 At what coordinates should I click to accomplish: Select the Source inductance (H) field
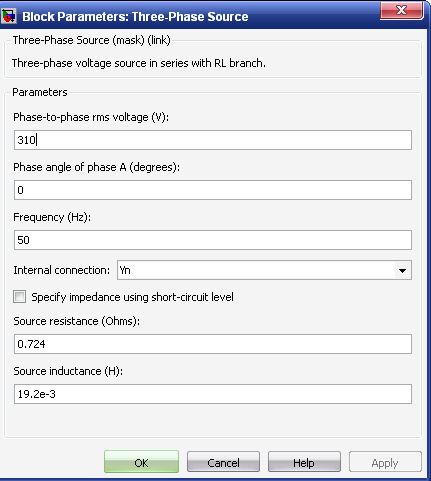click(x=213, y=394)
